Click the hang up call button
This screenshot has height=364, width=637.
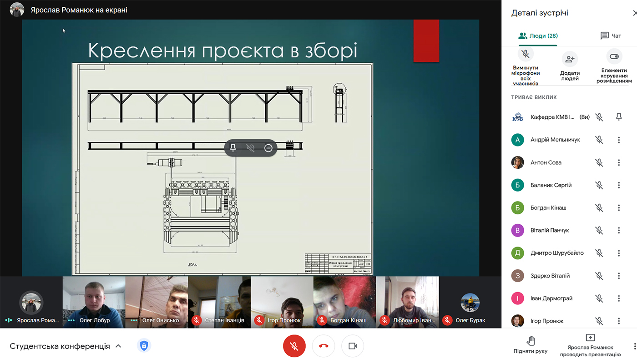point(324,346)
